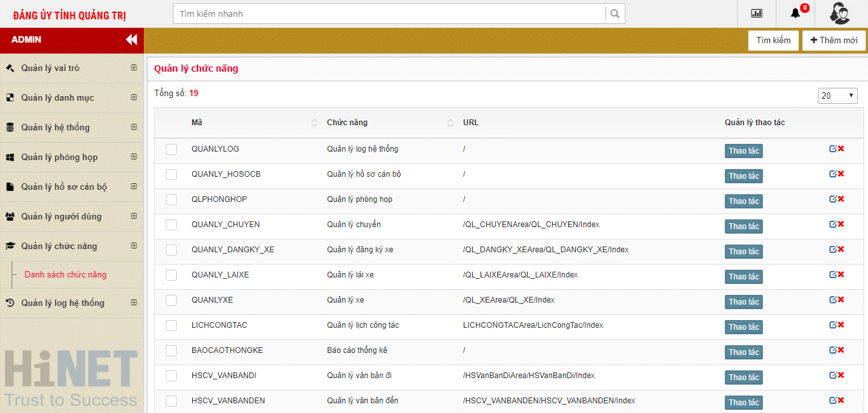Click red delete icon for QLPHONGHOP row
Viewport: 868px width, 413px height.
click(x=841, y=199)
